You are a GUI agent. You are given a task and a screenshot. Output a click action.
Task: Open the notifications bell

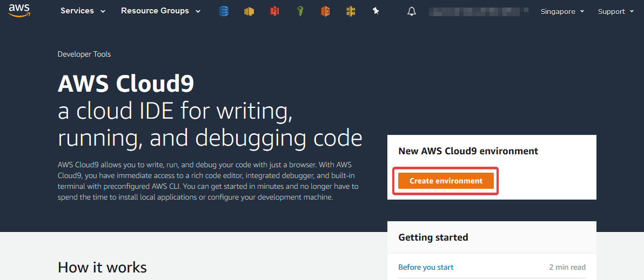(412, 11)
